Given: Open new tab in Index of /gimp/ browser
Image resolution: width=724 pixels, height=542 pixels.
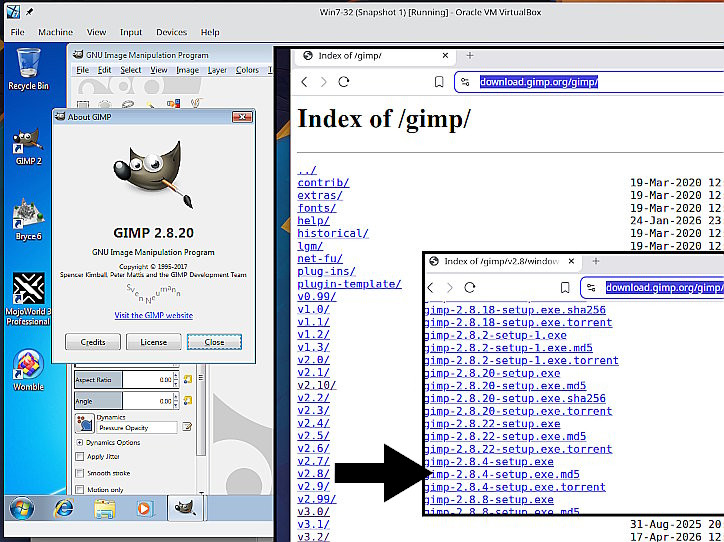Looking at the screenshot, I should click(x=470, y=55).
